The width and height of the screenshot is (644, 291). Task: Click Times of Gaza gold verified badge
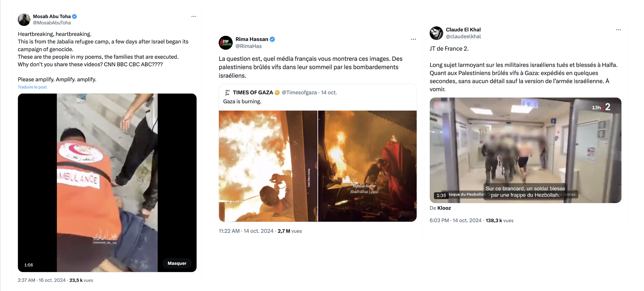click(277, 92)
